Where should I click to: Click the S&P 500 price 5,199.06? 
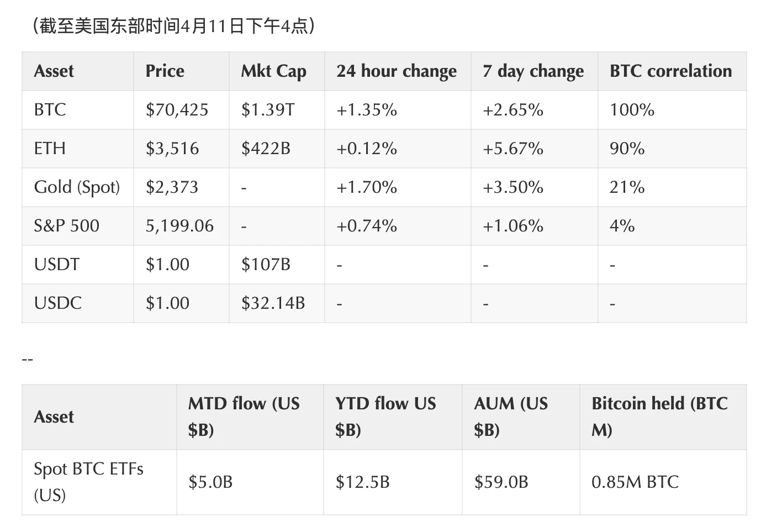tap(179, 226)
